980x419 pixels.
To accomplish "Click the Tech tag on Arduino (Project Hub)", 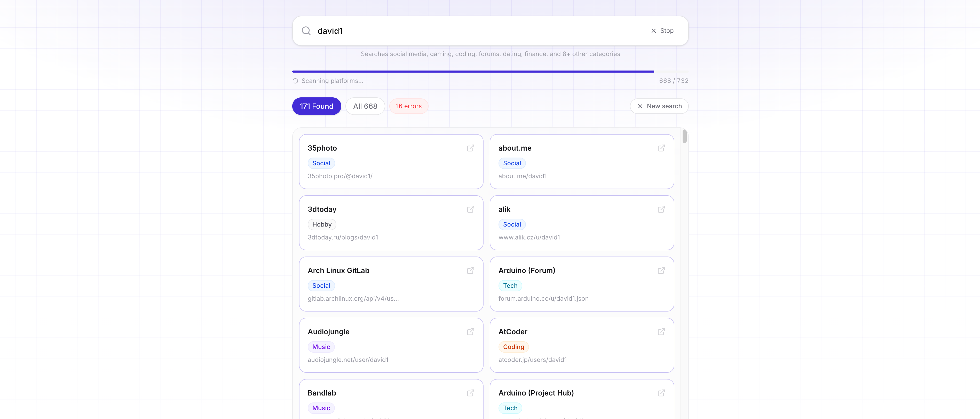I will pos(510,408).
